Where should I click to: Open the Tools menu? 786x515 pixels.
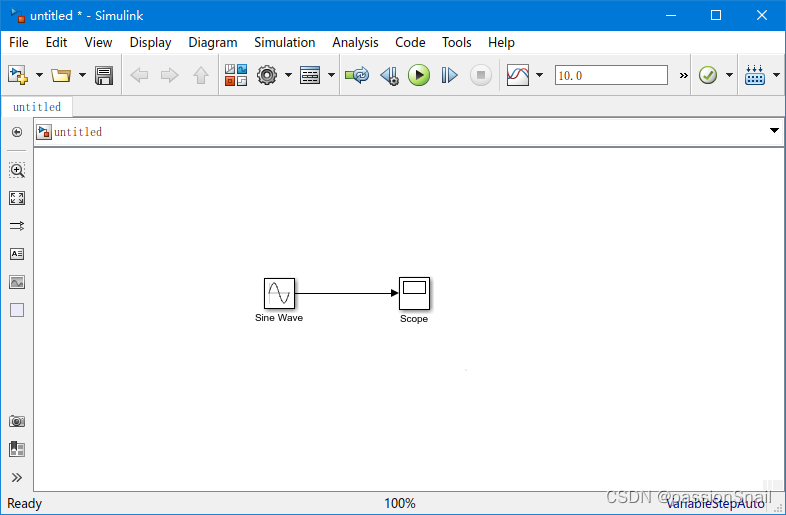click(457, 43)
